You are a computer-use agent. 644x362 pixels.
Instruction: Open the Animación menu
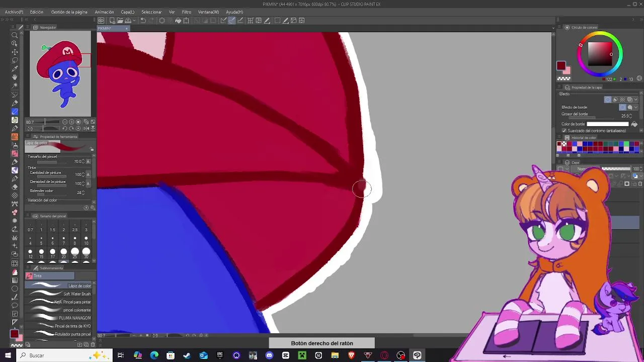(x=104, y=12)
